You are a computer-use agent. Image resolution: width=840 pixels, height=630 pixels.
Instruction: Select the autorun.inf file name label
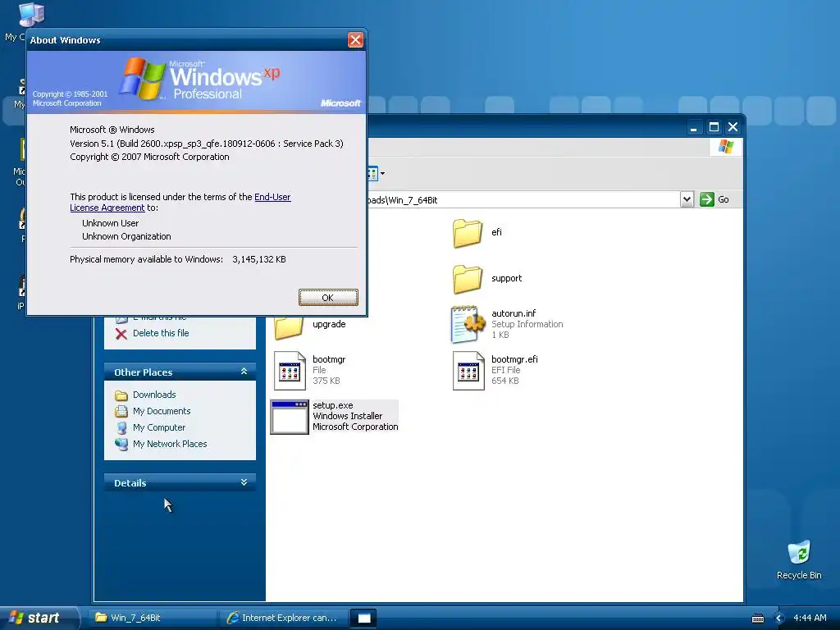pos(514,313)
